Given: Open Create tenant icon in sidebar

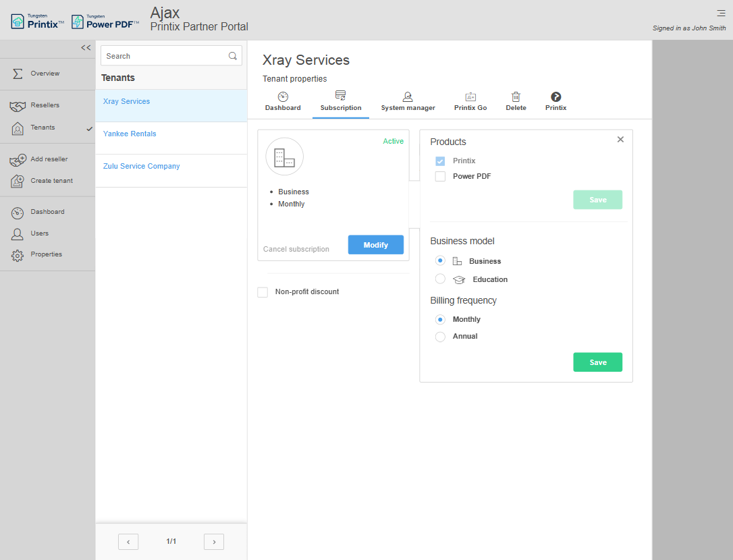Looking at the screenshot, I should pos(18,181).
